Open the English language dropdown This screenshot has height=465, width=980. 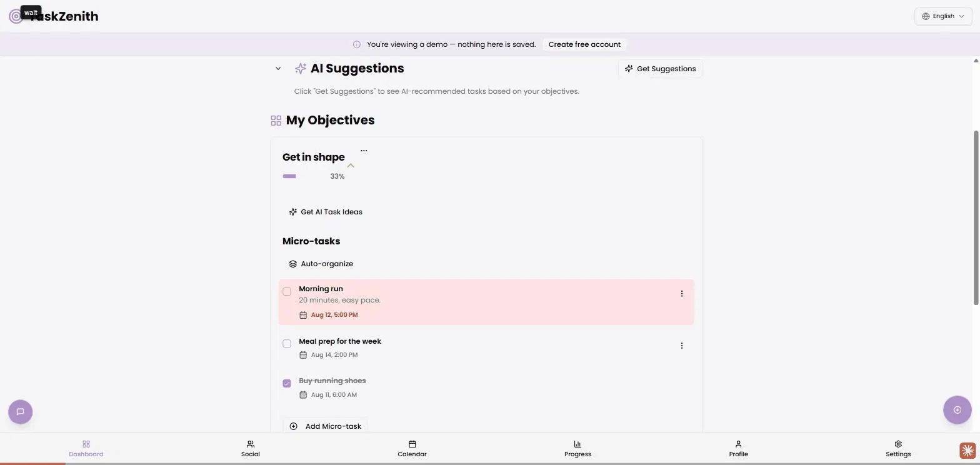pos(943,16)
